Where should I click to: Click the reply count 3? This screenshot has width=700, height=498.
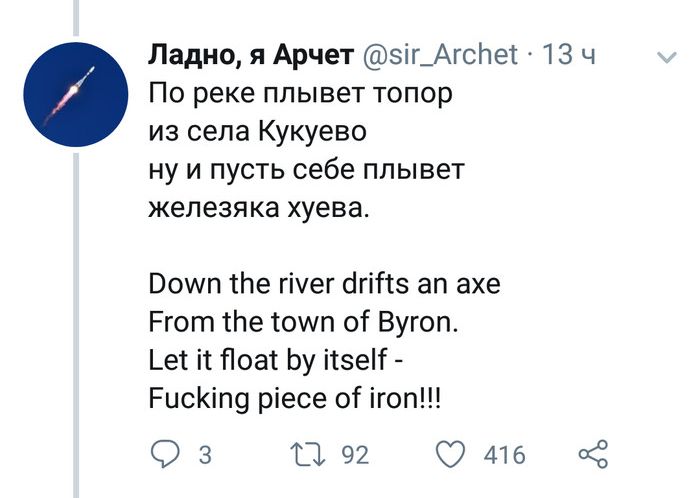[x=205, y=456]
